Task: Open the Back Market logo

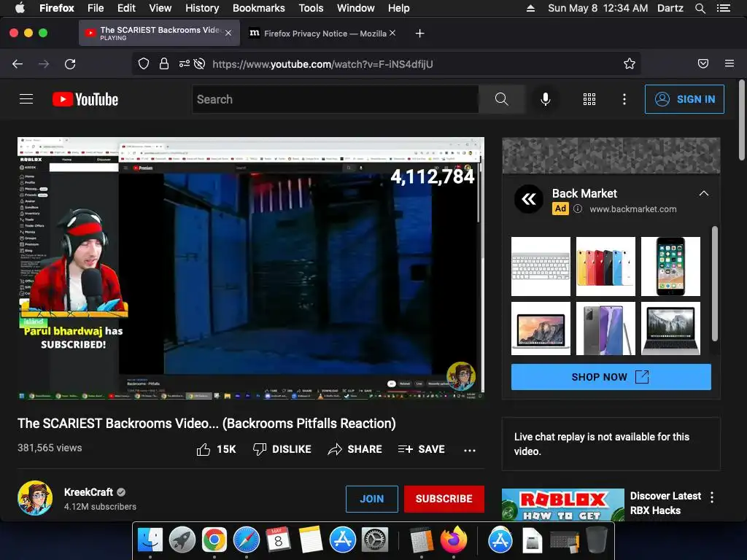Action: pyautogui.click(x=529, y=200)
